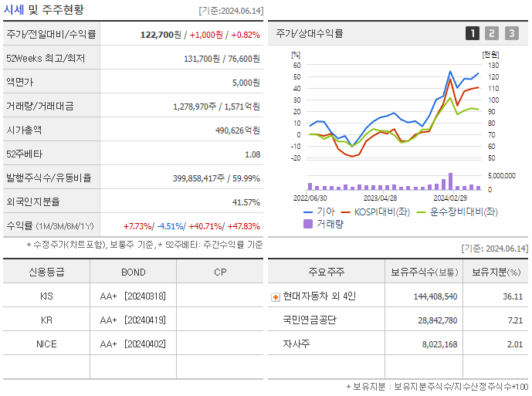
Task: Select the 1M return +7.73%
Action: click(137, 226)
